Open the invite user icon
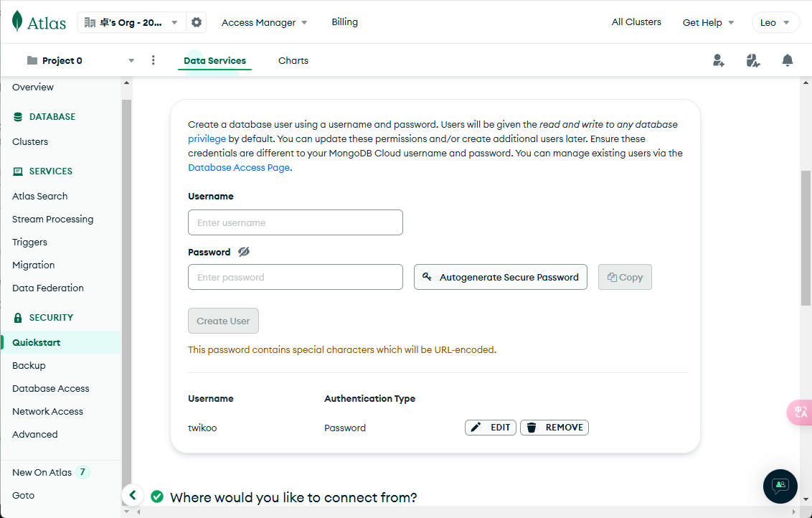This screenshot has width=812, height=518. point(718,60)
